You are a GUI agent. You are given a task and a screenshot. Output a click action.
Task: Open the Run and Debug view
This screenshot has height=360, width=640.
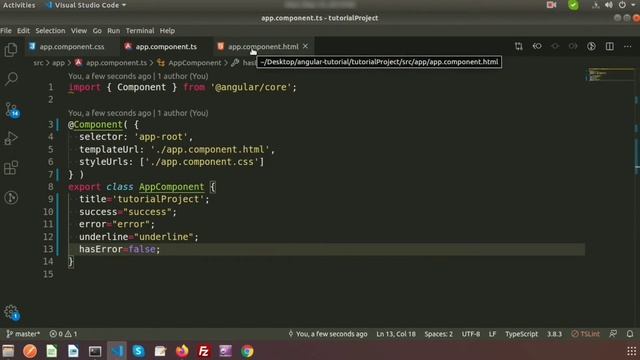click(11, 138)
